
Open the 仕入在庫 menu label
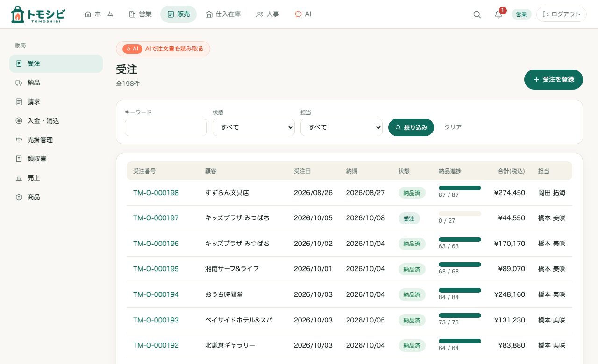228,14
